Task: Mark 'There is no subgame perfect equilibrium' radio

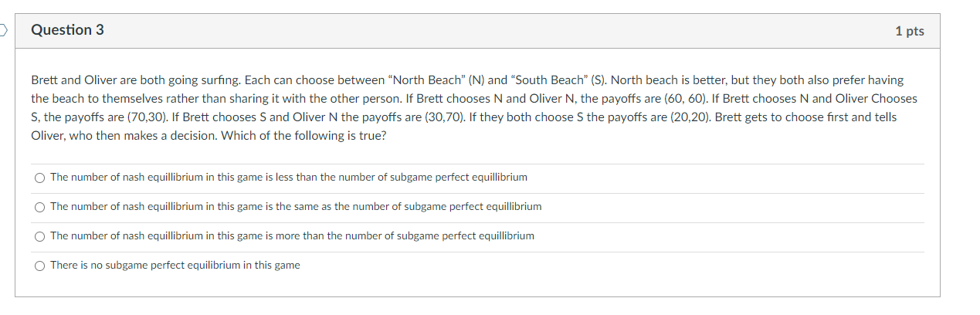Action: [x=39, y=266]
